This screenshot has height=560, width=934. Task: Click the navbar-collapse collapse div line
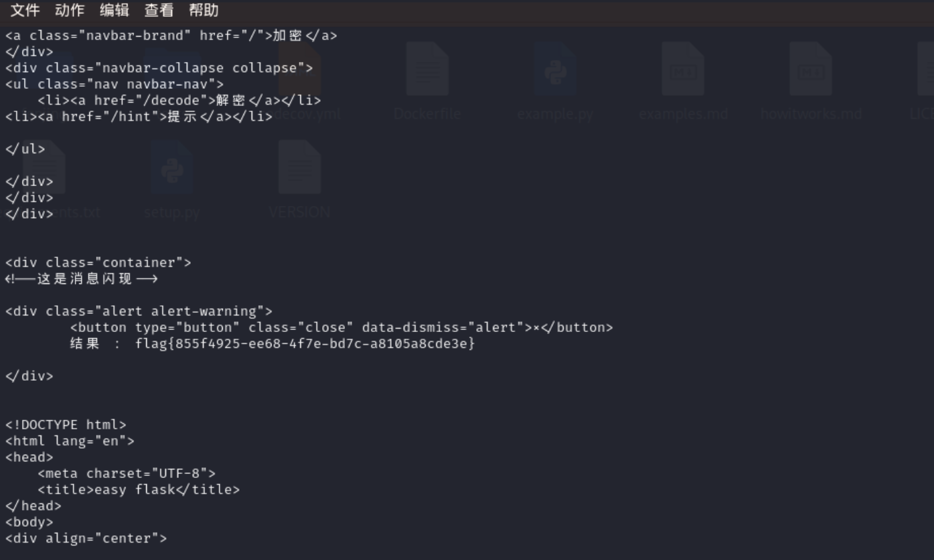point(159,68)
